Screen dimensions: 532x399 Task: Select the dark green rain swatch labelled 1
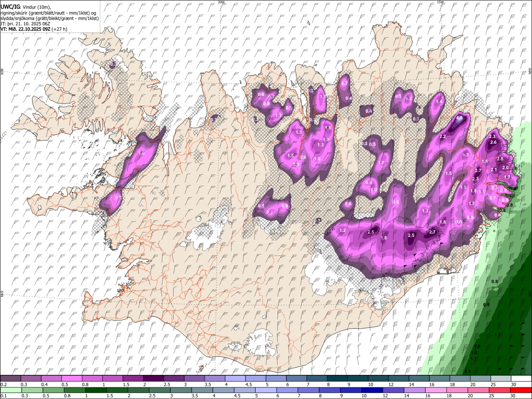coord(96,390)
